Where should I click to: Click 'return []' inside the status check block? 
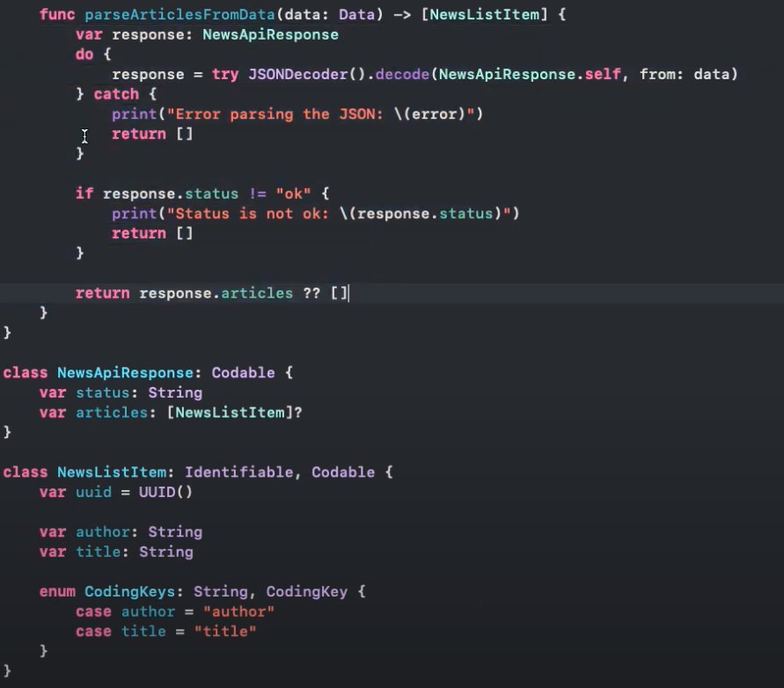pyautogui.click(x=152, y=233)
